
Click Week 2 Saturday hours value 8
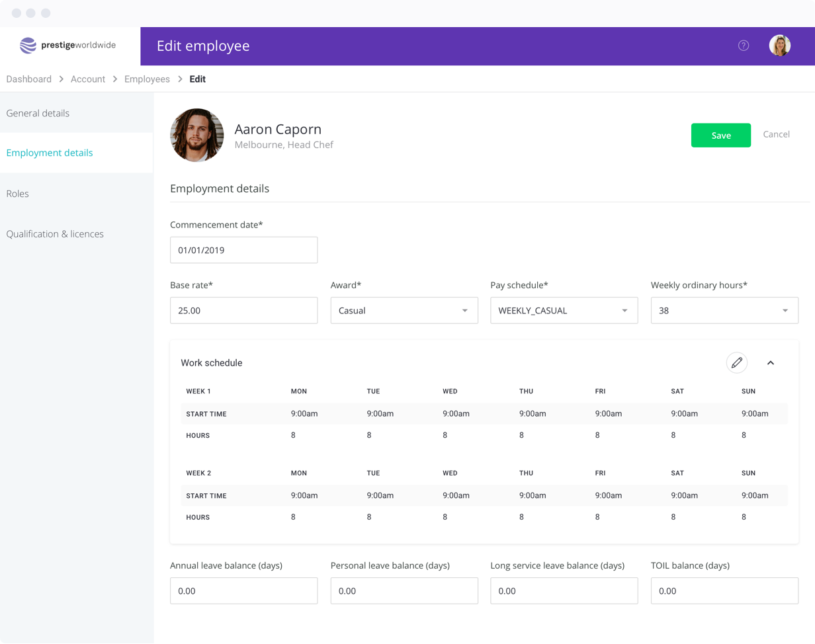673,517
